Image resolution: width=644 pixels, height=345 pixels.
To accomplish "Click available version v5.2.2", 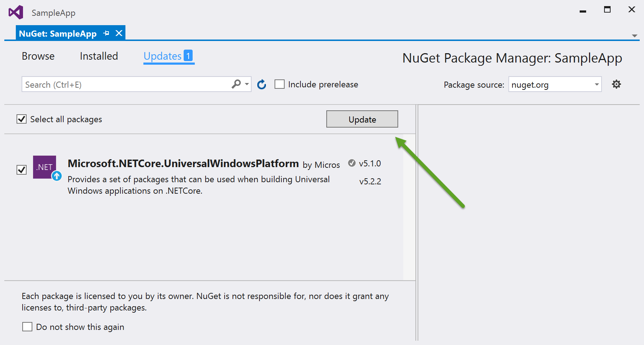I will coord(370,181).
